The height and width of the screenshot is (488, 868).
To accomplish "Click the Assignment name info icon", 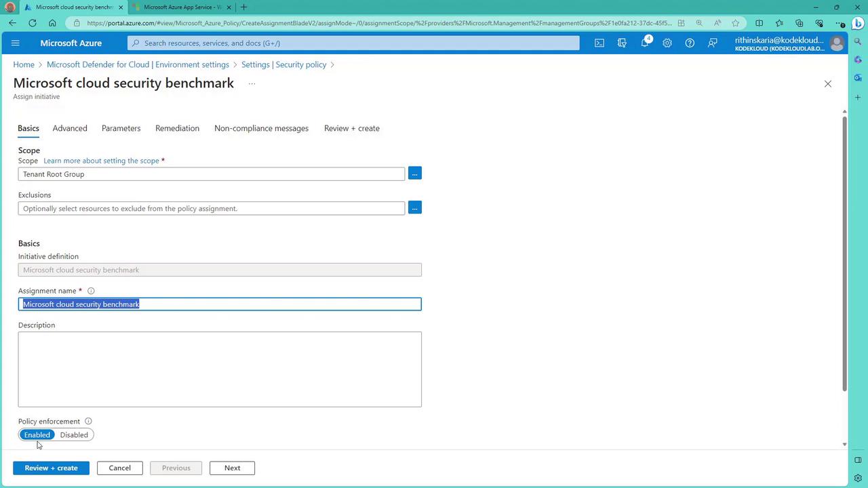I will click(x=91, y=291).
